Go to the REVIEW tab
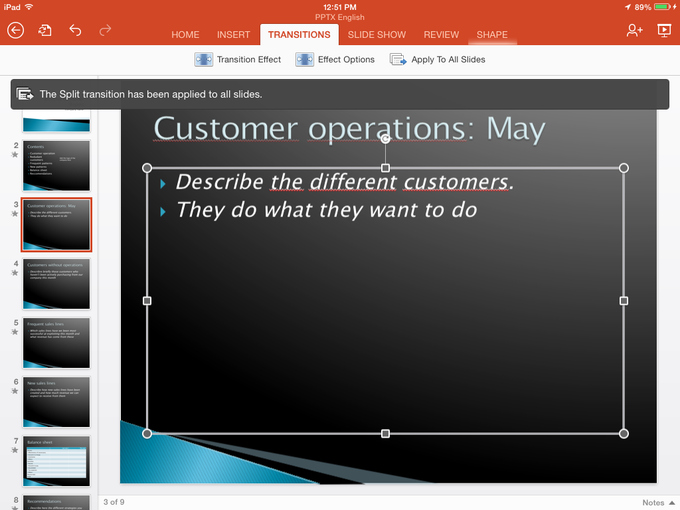This screenshot has width=680, height=510. click(441, 35)
